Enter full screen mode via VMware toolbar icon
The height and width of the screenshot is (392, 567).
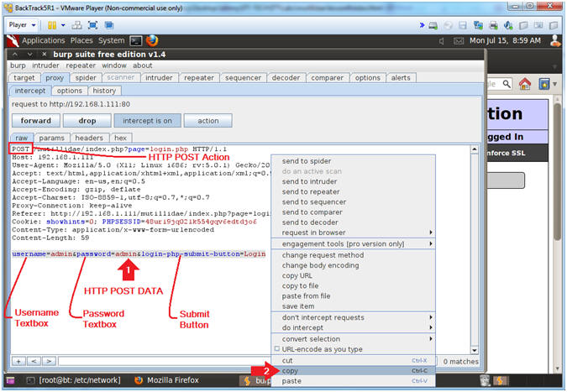[x=93, y=25]
